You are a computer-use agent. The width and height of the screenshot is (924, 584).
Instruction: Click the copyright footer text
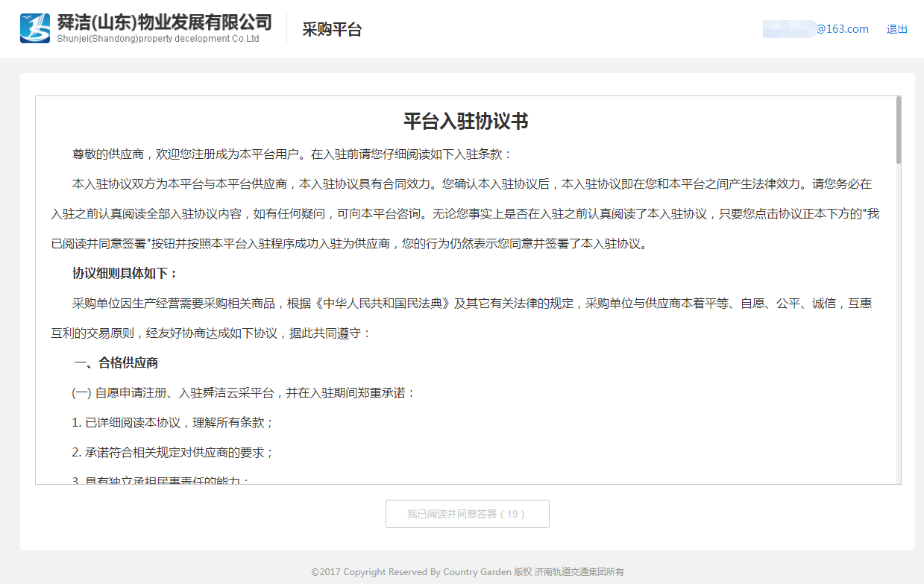(x=468, y=572)
